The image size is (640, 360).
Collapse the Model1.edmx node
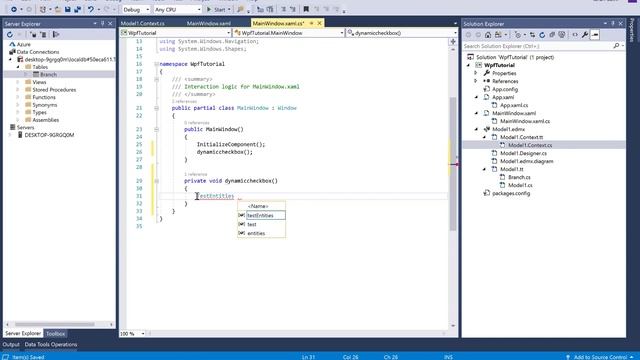click(476, 129)
